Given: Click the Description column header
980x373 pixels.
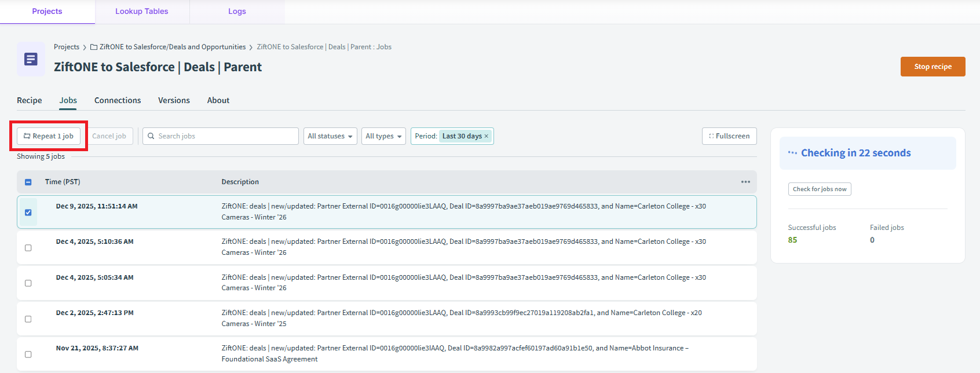Looking at the screenshot, I should point(240,182).
